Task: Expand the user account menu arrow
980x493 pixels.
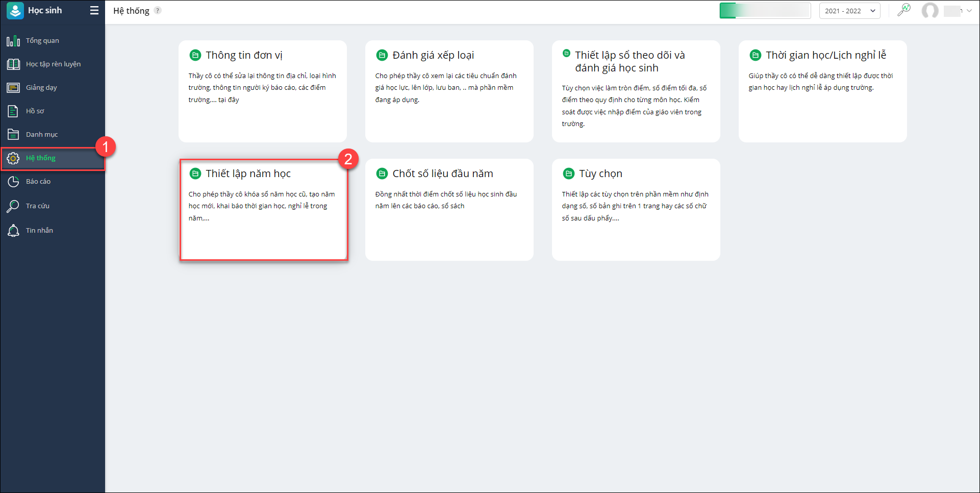Action: click(x=969, y=11)
